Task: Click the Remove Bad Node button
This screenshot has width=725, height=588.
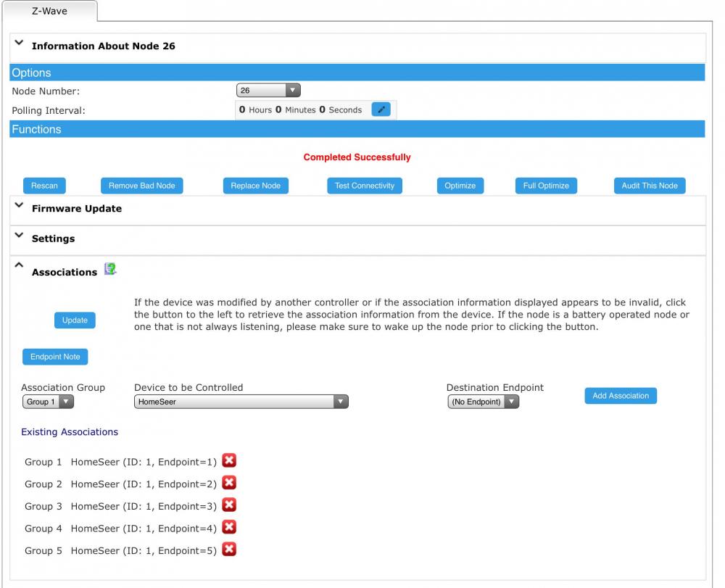Action: (x=142, y=186)
